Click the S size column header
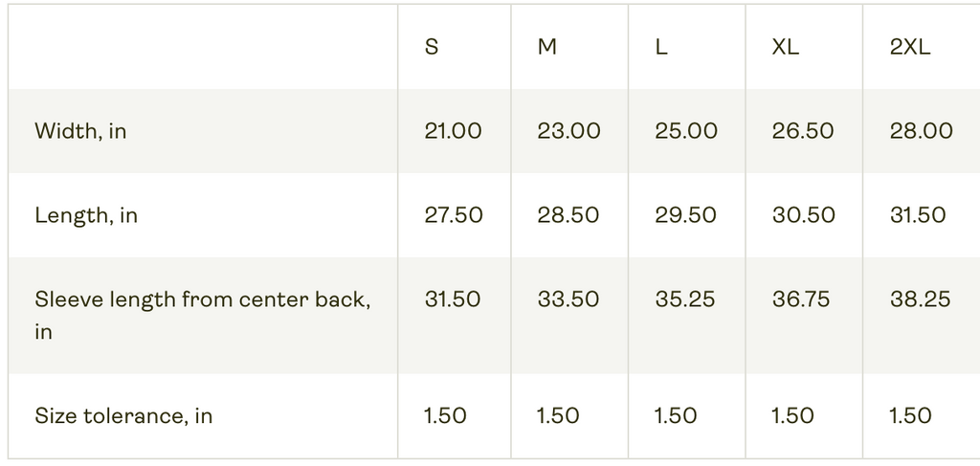980x466 pixels. (x=432, y=47)
